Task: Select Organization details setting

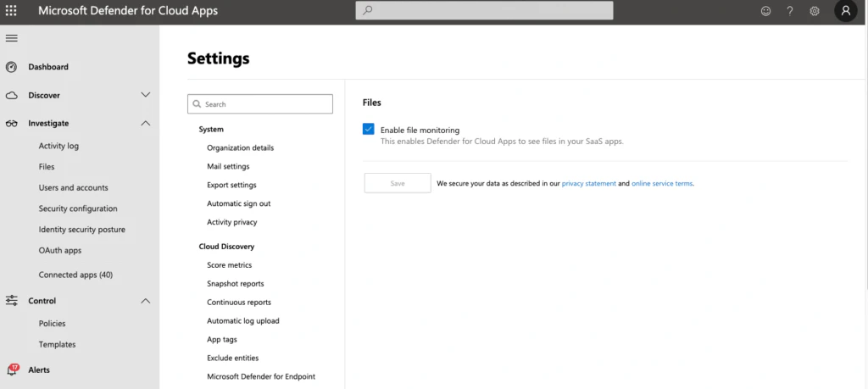Action: (240, 147)
